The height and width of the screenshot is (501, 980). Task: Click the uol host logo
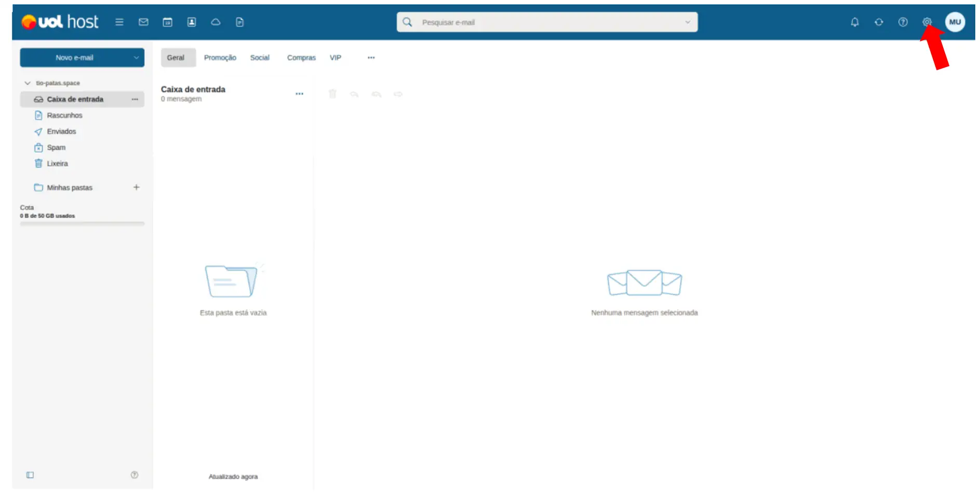point(60,22)
